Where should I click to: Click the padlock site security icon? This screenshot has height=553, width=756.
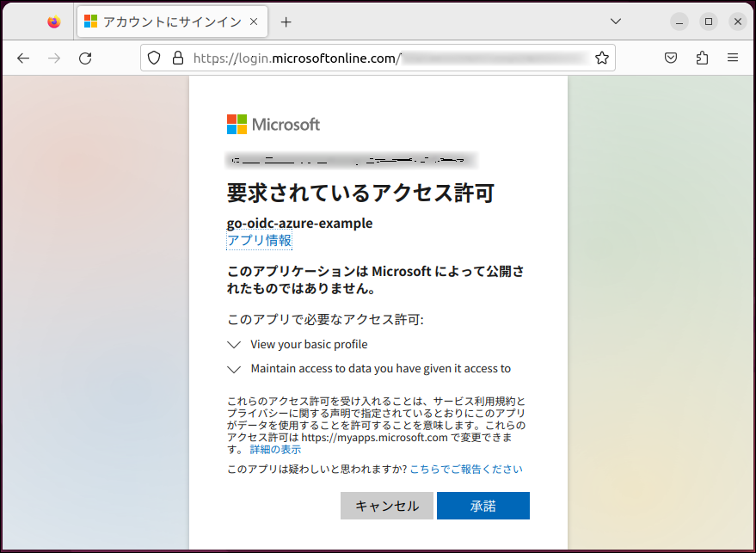click(x=177, y=58)
